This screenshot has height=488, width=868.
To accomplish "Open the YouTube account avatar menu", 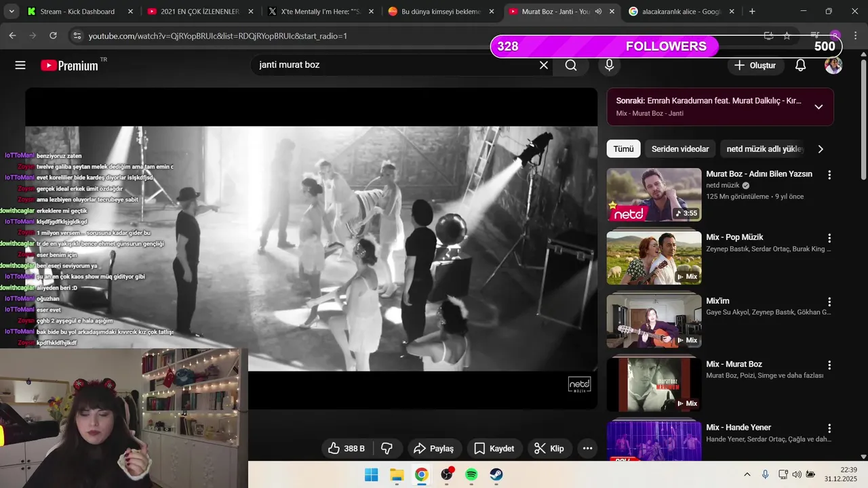I will click(x=833, y=65).
